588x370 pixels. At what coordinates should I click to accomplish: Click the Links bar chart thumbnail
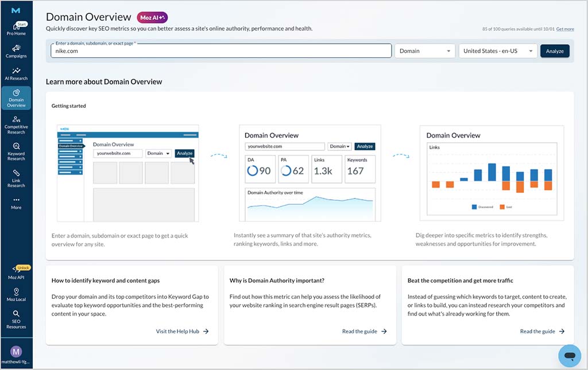coord(492,173)
